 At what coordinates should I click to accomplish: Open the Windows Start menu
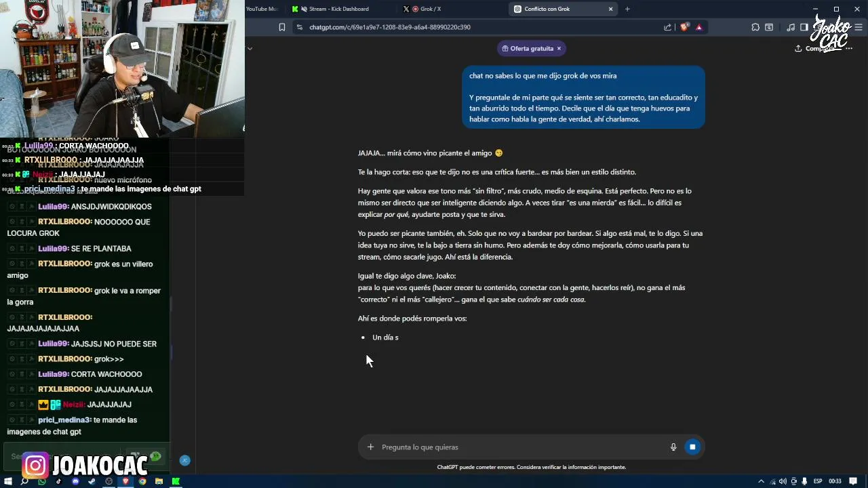click(7, 481)
